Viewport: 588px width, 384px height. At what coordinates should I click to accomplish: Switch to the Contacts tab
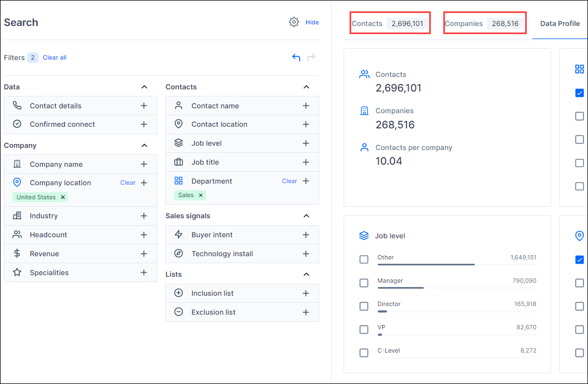coord(390,23)
